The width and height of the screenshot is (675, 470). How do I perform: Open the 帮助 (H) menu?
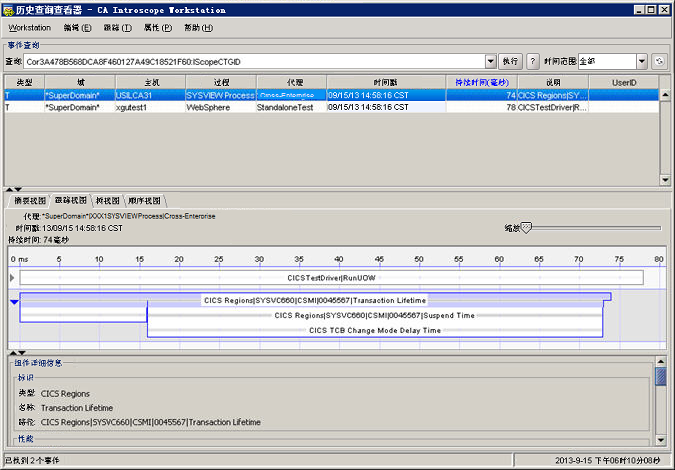tap(199, 27)
